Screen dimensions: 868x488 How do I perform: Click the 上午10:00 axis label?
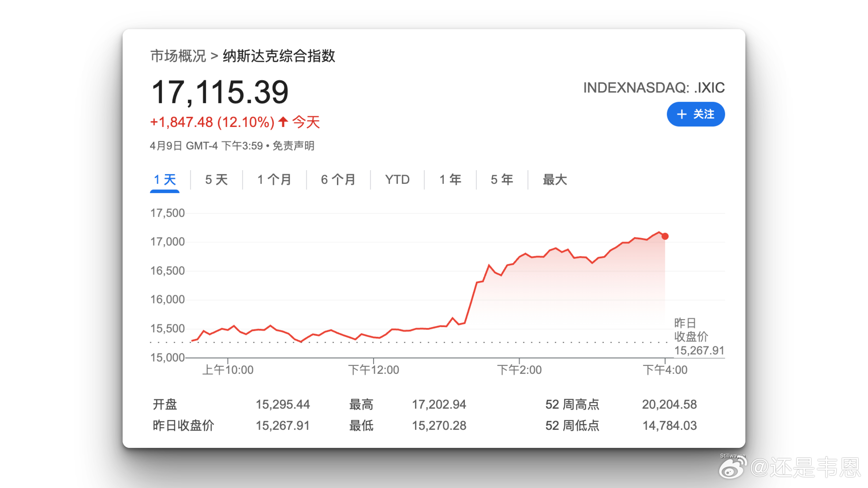coord(228,370)
